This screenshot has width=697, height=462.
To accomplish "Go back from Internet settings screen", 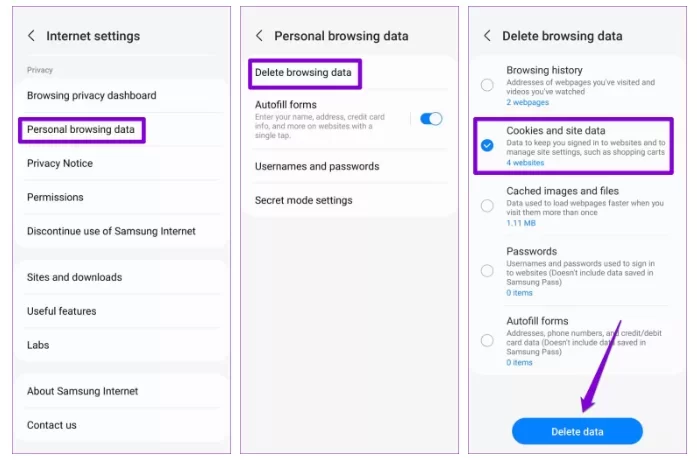I will click(31, 36).
